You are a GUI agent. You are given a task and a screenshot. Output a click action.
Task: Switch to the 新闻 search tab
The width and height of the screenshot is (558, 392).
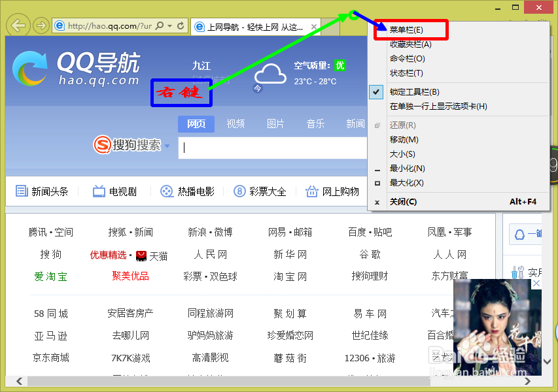click(x=355, y=124)
